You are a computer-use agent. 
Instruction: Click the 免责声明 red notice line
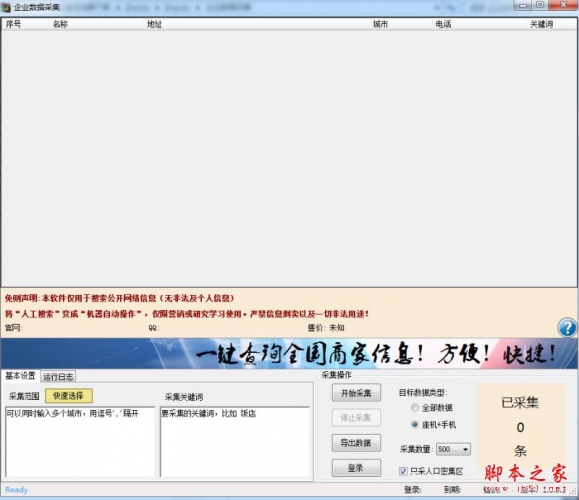119,298
